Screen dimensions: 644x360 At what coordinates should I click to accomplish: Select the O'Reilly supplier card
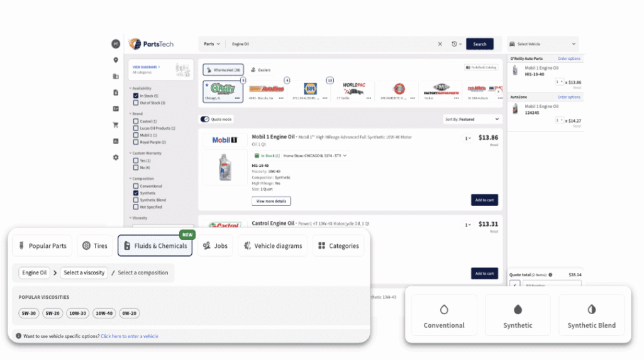click(x=223, y=91)
